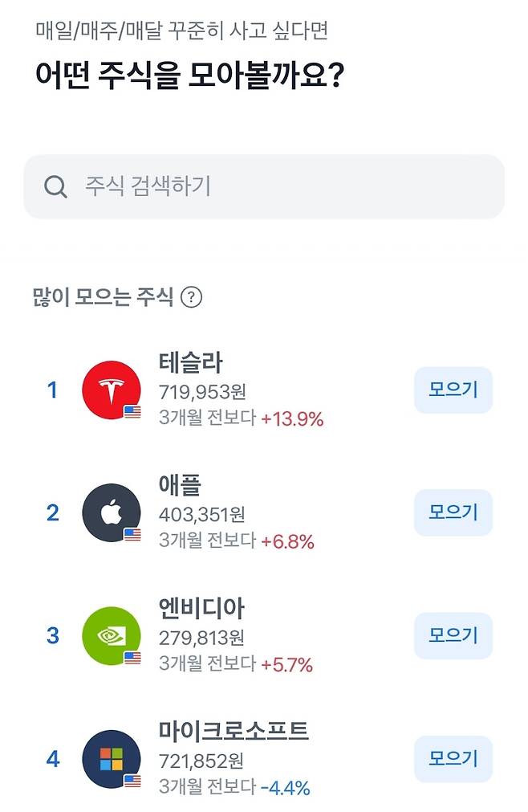Click the search magnifying glass icon
Viewport: 528px width, 812px height.
click(55, 187)
